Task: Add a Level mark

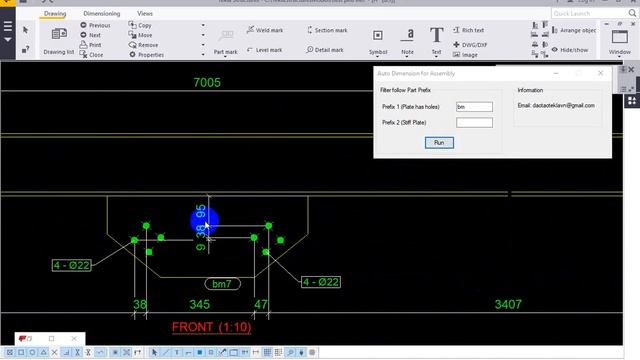Action: (264, 50)
